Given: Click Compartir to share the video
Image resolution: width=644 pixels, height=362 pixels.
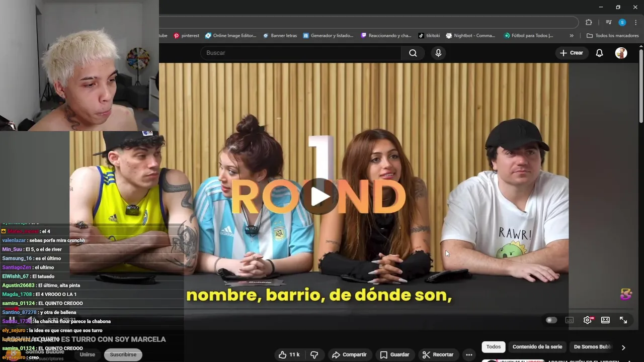Looking at the screenshot, I should click(x=349, y=354).
